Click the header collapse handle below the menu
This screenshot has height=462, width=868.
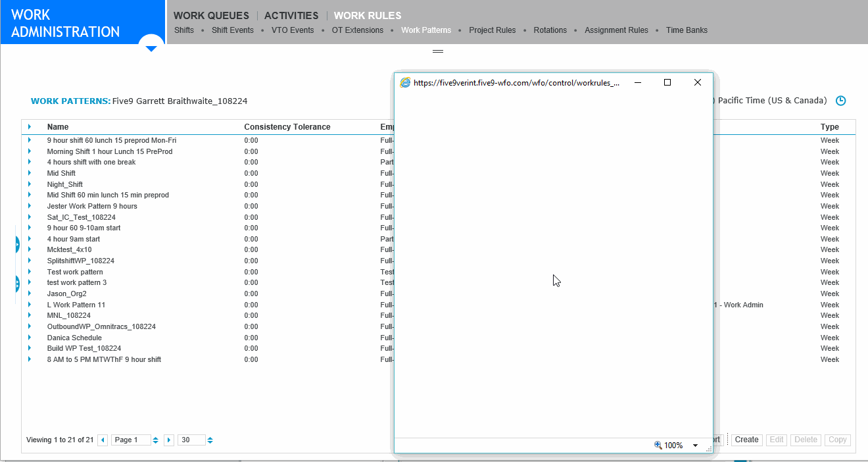(x=437, y=51)
